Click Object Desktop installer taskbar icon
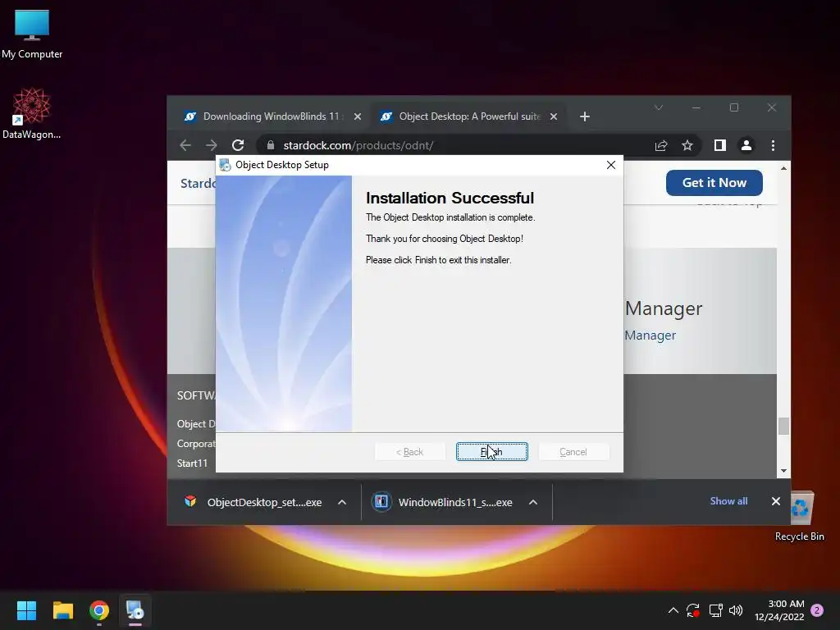The image size is (840, 630). tap(135, 610)
